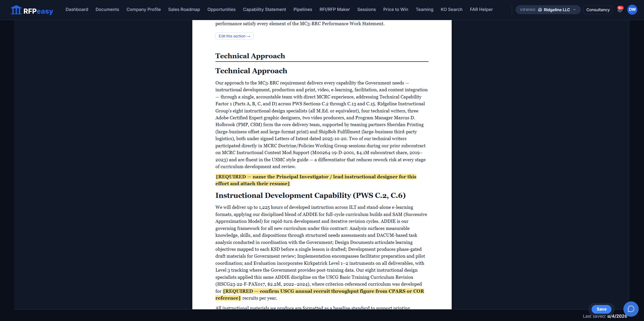Go to Pipelines

click(303, 9)
